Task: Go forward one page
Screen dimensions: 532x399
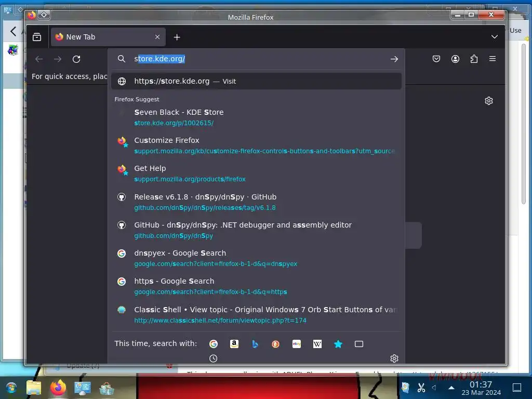Action: click(58, 59)
